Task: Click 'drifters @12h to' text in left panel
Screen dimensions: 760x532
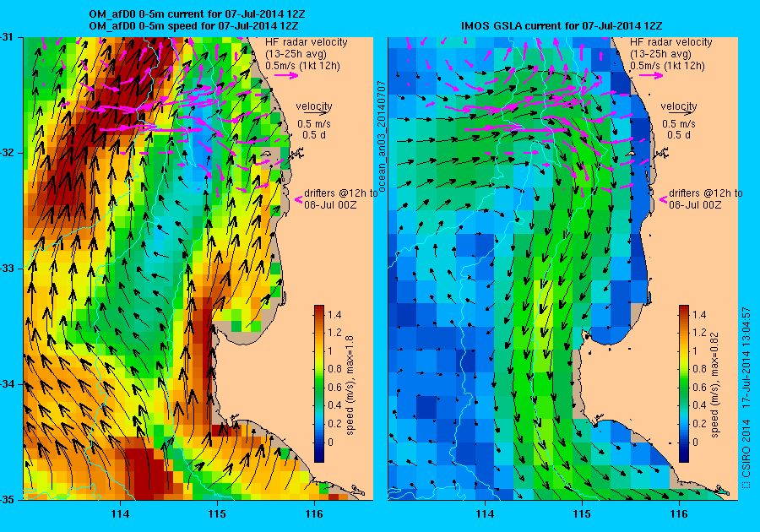Action: pyautogui.click(x=341, y=193)
